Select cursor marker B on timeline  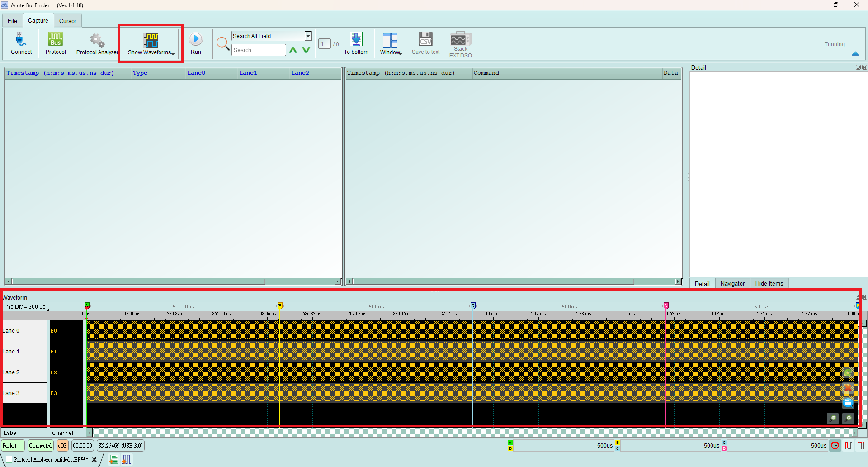tap(280, 305)
